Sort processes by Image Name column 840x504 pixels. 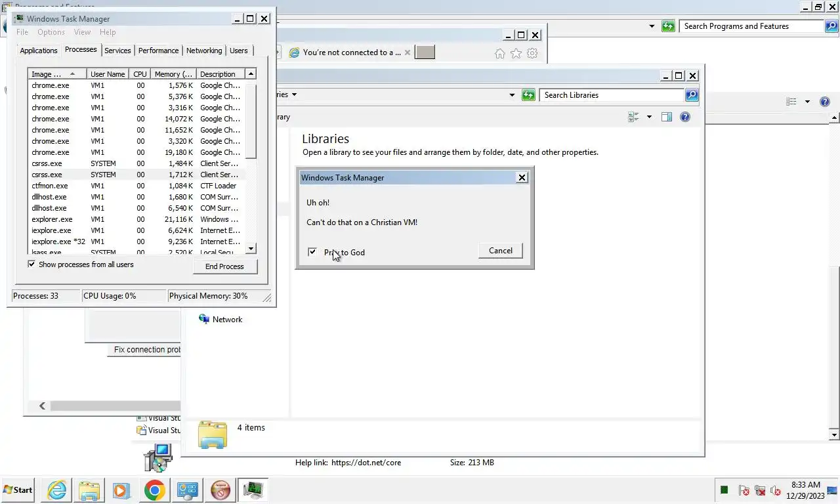click(x=57, y=74)
